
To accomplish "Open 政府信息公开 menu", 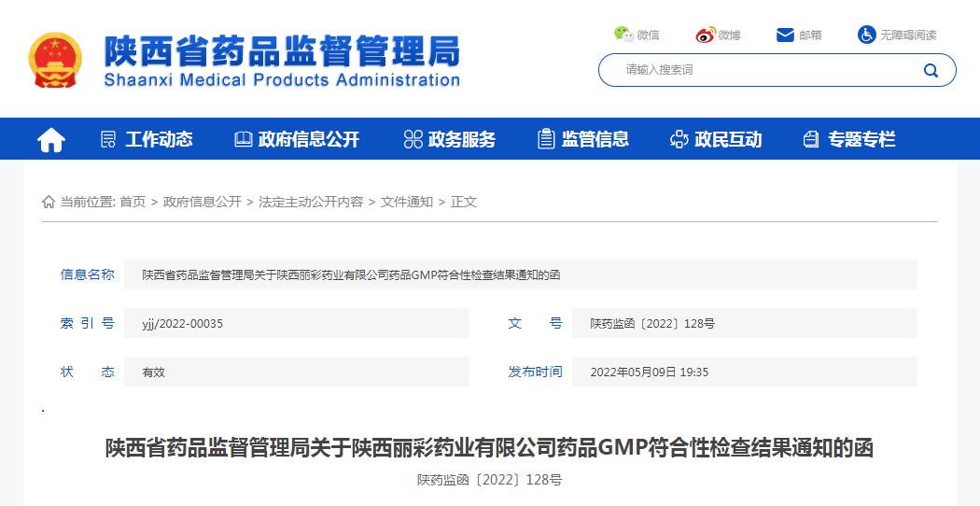I will click(309, 139).
